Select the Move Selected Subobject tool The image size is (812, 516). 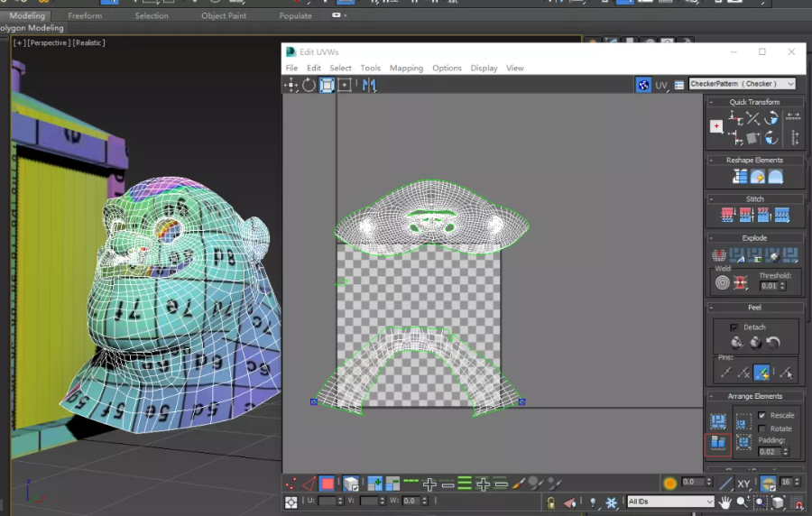coord(291,85)
